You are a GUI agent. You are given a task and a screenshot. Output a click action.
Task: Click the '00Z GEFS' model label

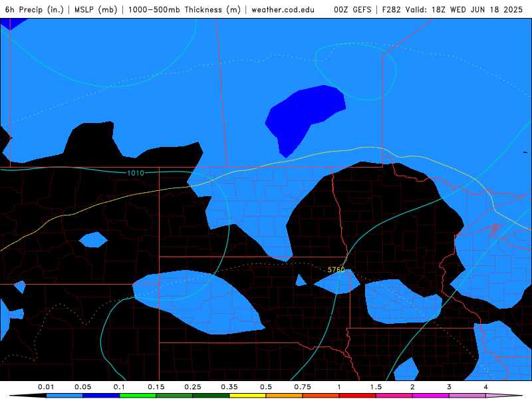(x=352, y=9)
